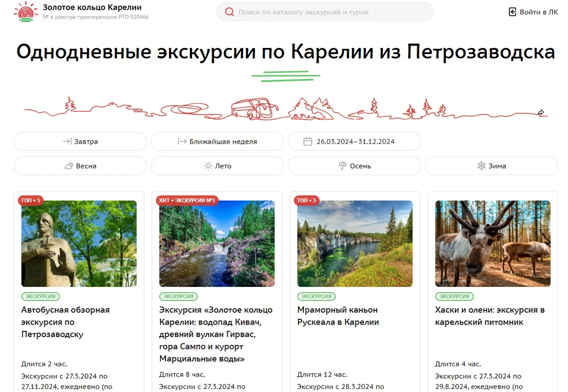The width and height of the screenshot is (568, 392).
Task: Open the 26.03.2024–31.12.2024 date range picker
Action: (355, 141)
